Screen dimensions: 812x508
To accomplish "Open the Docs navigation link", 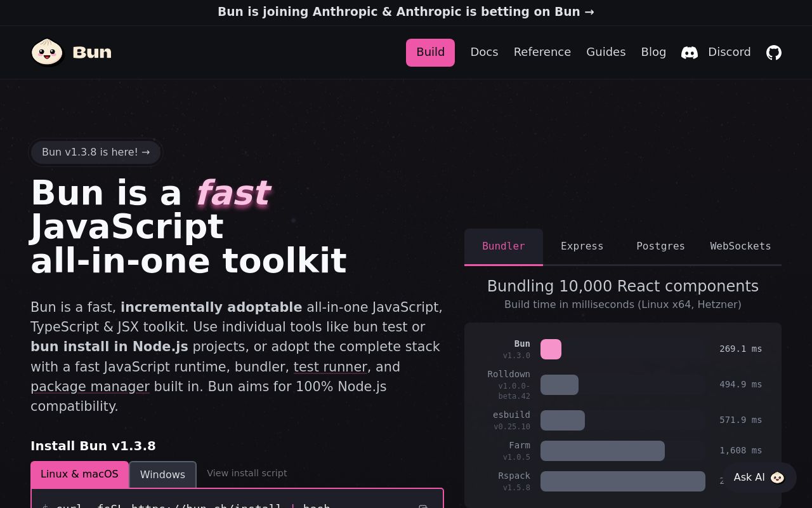I will point(484,52).
